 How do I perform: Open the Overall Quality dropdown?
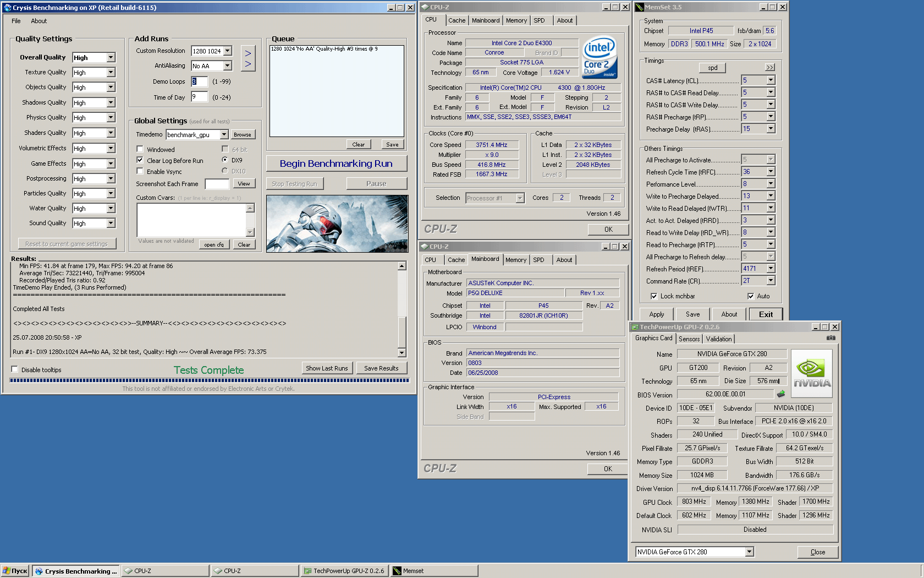111,58
